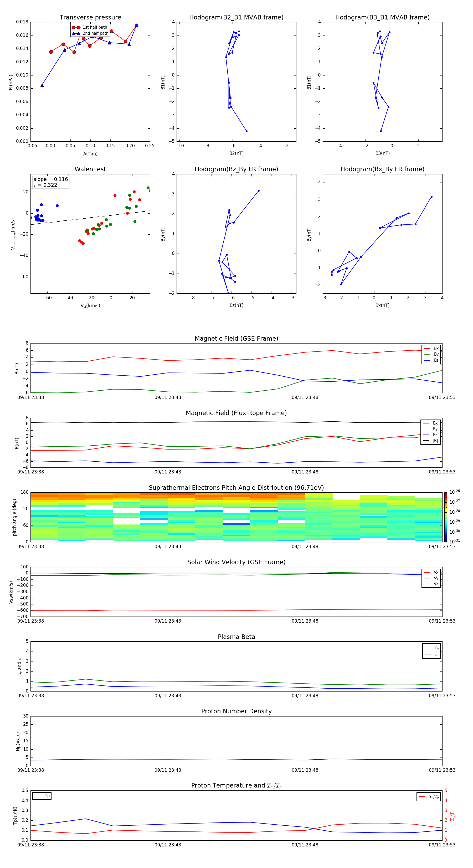This screenshot has height=868, width=473.
Task: Click the "Proton Temperature and Te/Tp" title
Action: 236,786
